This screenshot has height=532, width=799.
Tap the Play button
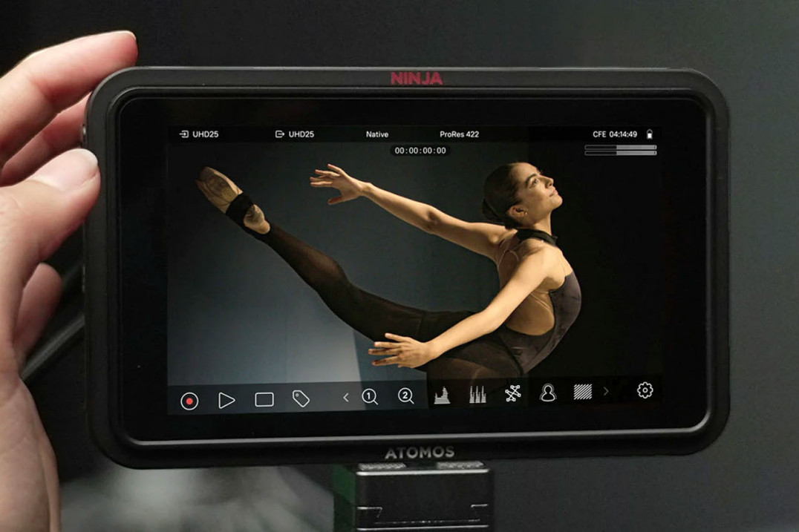click(226, 401)
